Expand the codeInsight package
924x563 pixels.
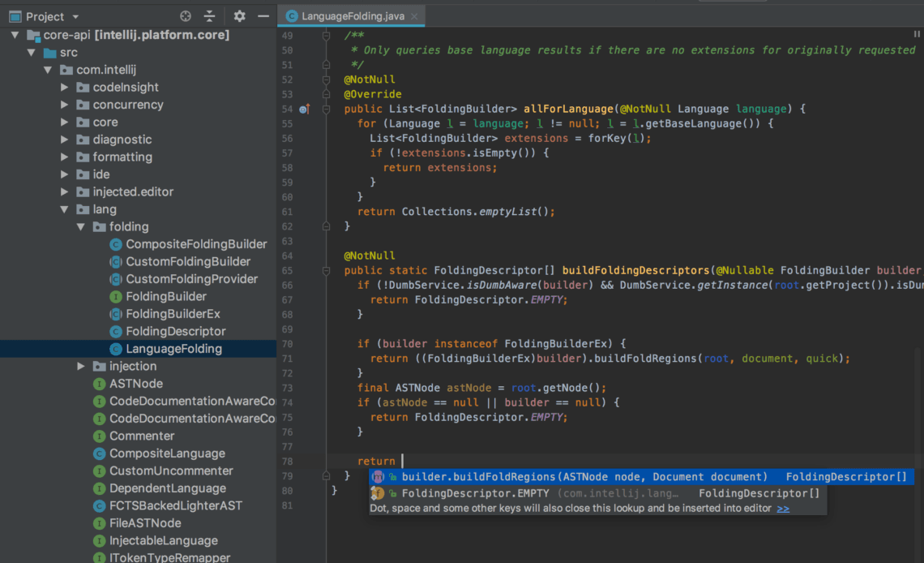pyautogui.click(x=64, y=88)
